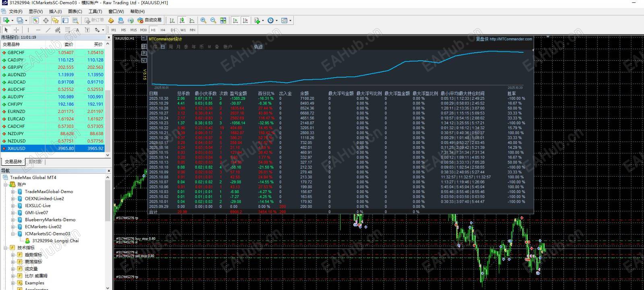Toggle chart auto scroll icon
Image resolution: width=644 pixels, height=290 pixels.
click(235, 20)
